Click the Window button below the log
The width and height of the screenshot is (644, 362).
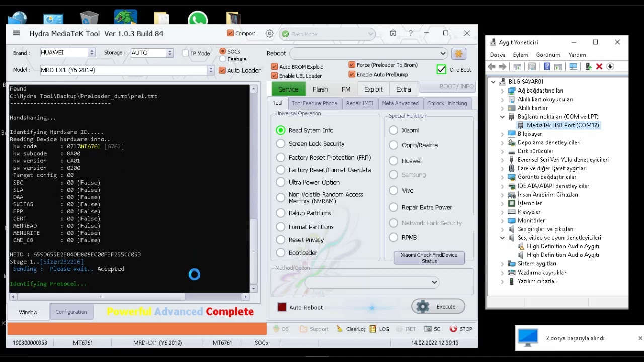coord(28,312)
